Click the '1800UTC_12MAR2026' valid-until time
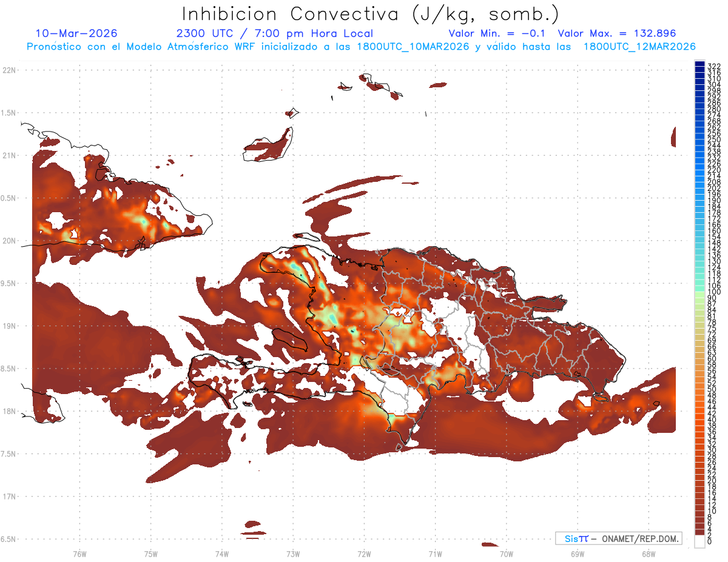Screen dimensions: 728x562 (x=639, y=47)
